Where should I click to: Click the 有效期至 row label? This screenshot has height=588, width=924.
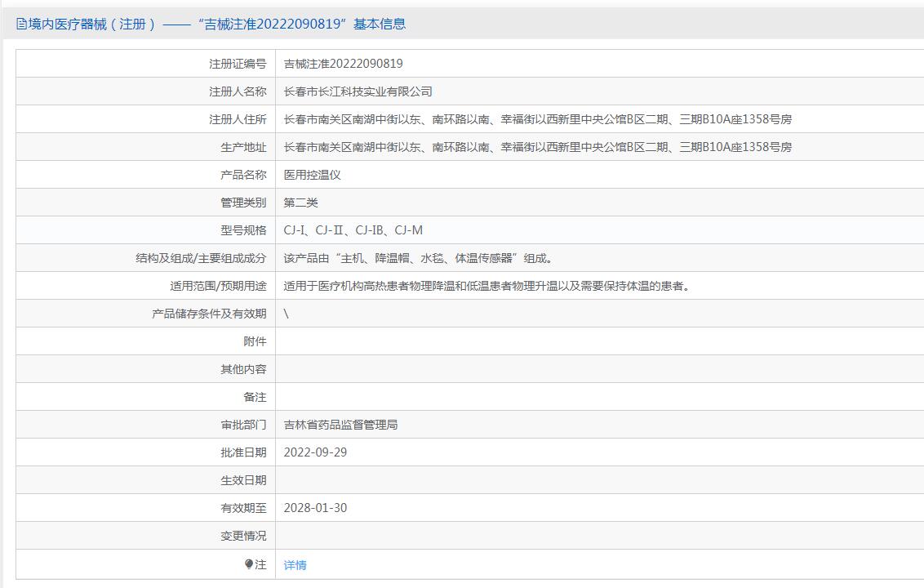click(243, 508)
